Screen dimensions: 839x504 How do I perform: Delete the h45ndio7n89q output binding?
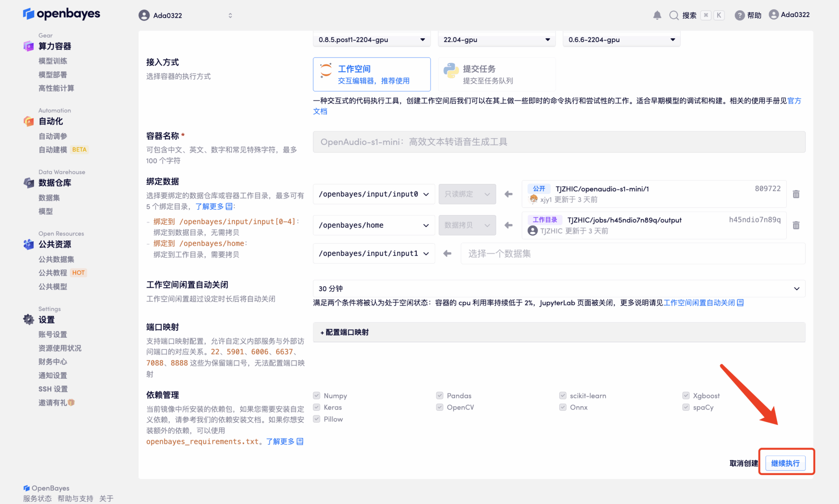coord(796,225)
